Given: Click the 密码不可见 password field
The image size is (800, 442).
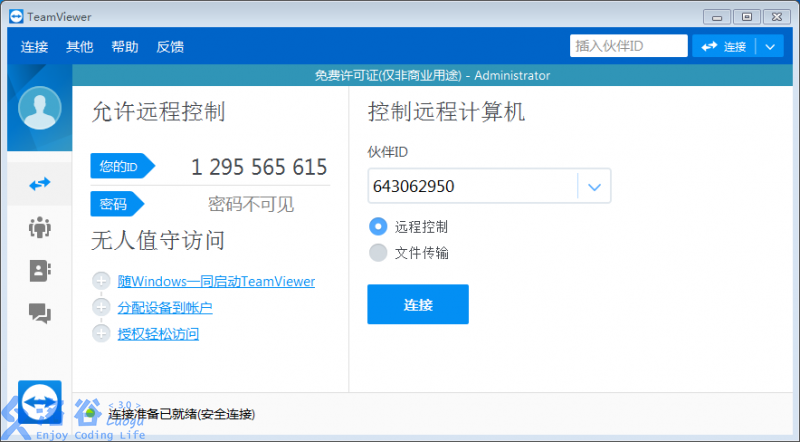Looking at the screenshot, I should (x=251, y=204).
